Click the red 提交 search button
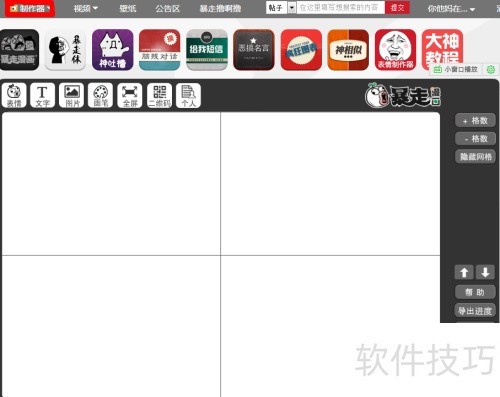The image size is (500, 397). [397, 8]
